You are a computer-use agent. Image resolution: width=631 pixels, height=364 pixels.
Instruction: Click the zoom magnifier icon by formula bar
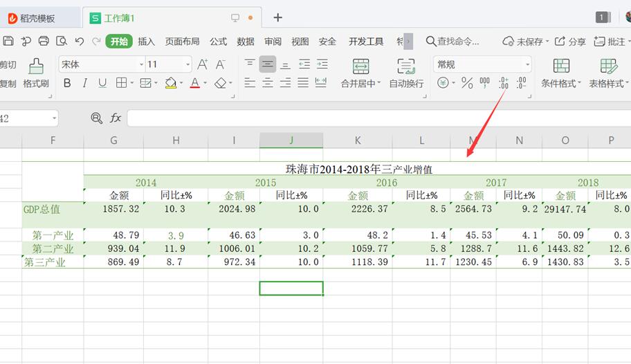point(97,118)
